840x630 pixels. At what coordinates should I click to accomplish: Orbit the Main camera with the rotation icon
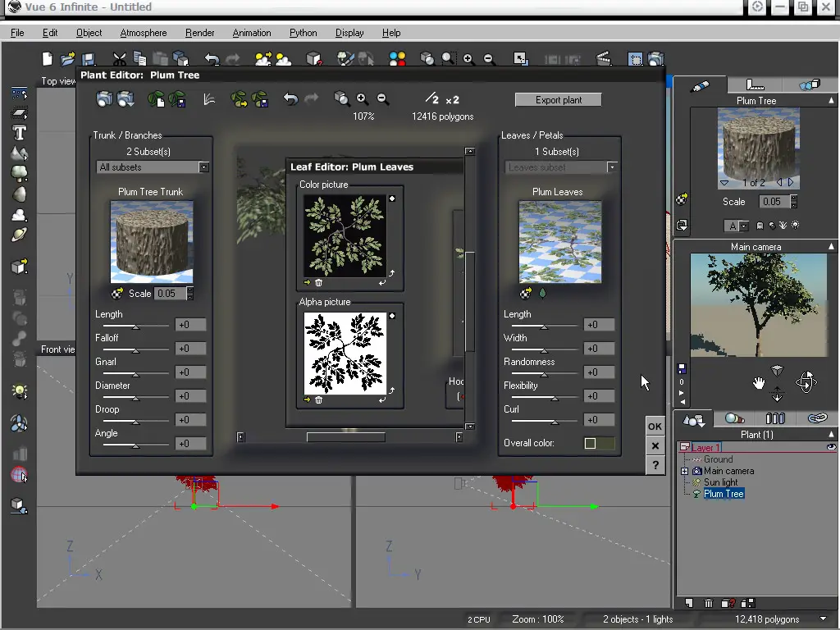tap(806, 382)
